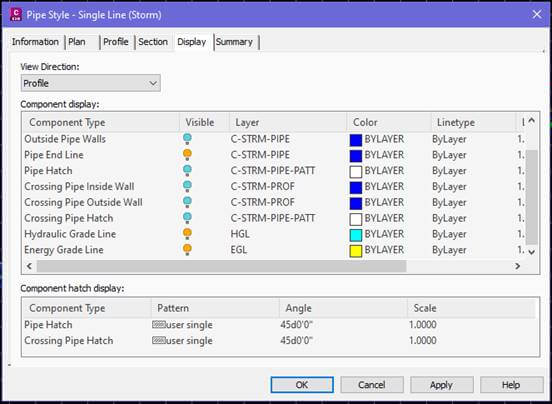The width and height of the screenshot is (552, 404).
Task: Switch to the Summary tab
Action: tap(234, 42)
